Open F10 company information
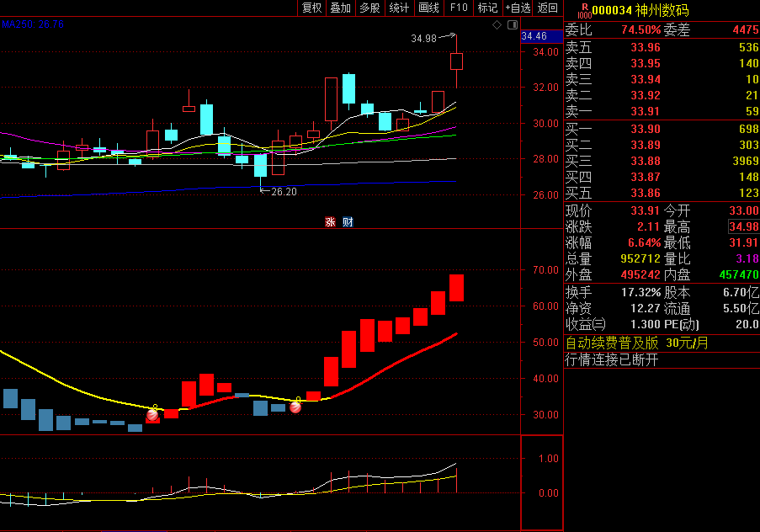Screen dimensions: 760x532 point(459,8)
